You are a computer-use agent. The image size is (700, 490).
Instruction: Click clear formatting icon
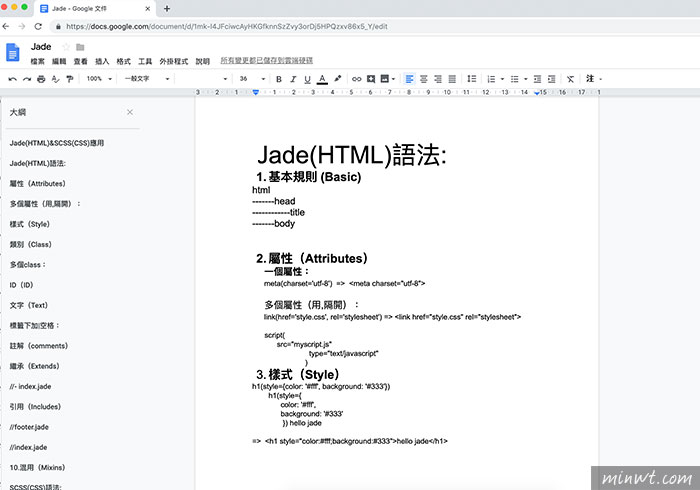(570, 79)
